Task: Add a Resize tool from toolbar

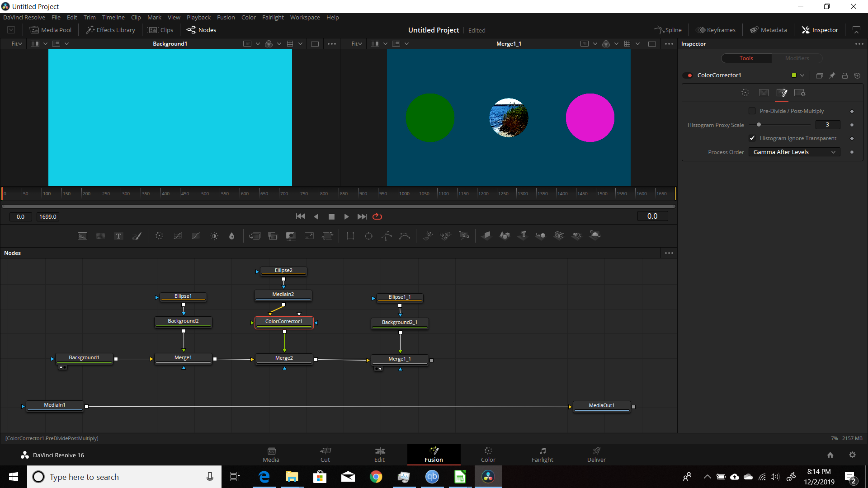Action: [309, 236]
